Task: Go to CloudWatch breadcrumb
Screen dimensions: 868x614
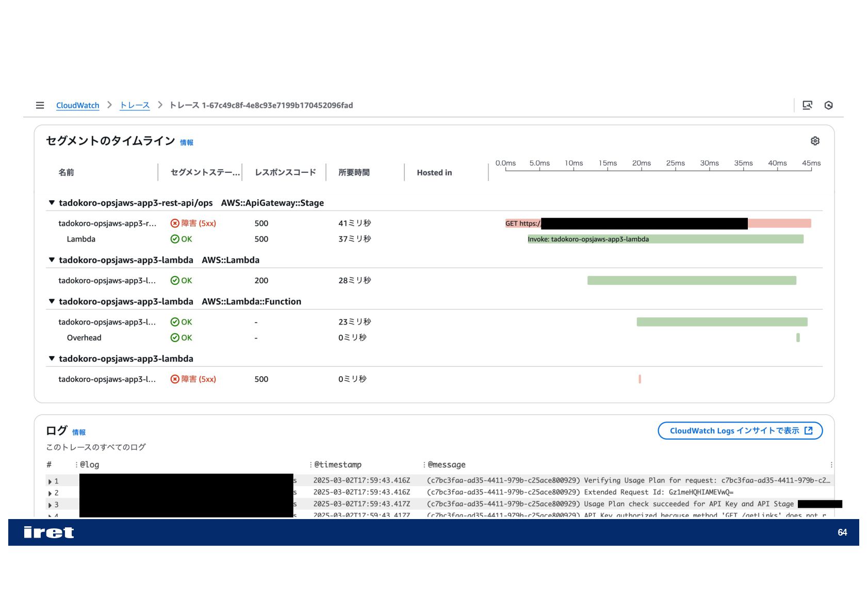Action: (77, 105)
